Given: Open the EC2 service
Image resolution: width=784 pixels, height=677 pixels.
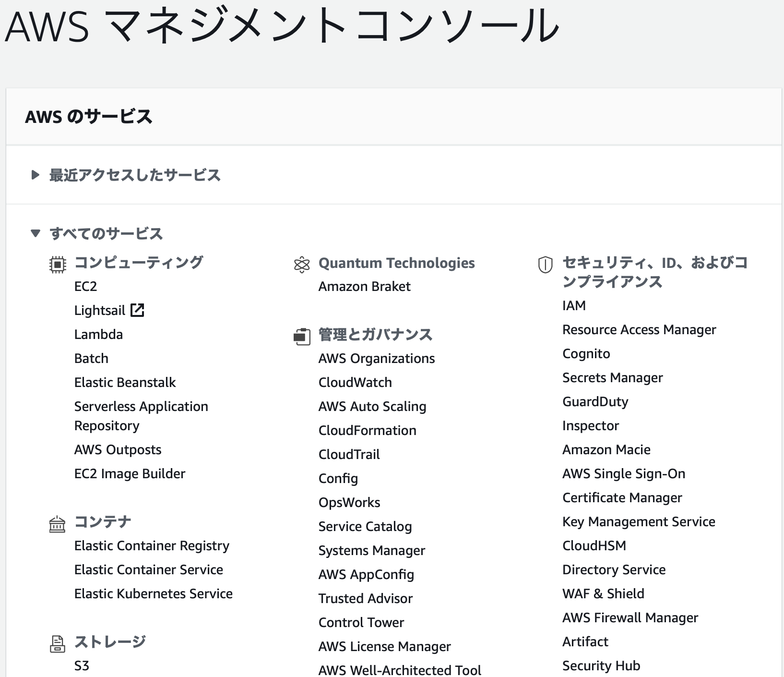Looking at the screenshot, I should (85, 286).
